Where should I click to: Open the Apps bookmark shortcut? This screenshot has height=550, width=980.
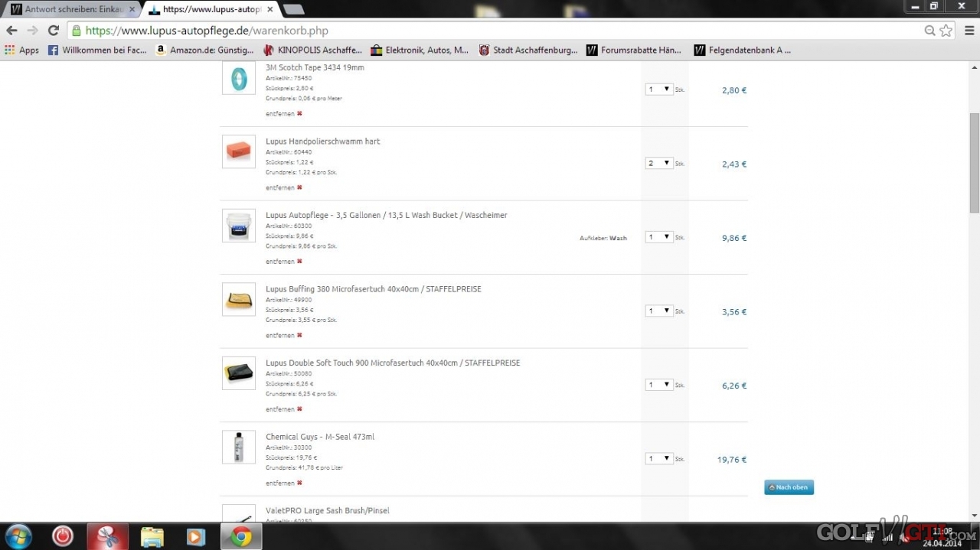tap(21, 50)
